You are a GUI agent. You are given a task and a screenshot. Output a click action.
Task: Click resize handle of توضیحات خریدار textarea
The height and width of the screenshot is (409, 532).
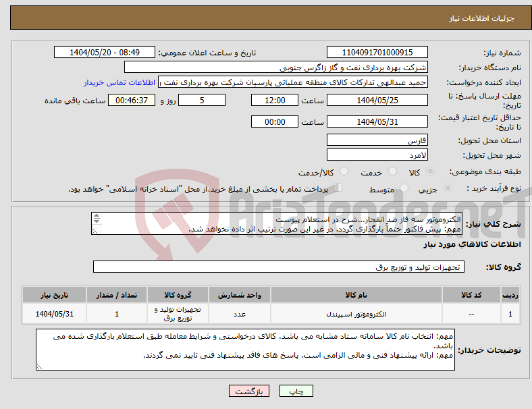point(39,366)
